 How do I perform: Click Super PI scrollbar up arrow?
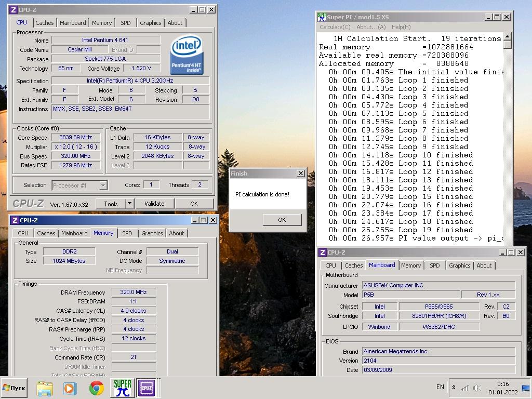coord(507,36)
